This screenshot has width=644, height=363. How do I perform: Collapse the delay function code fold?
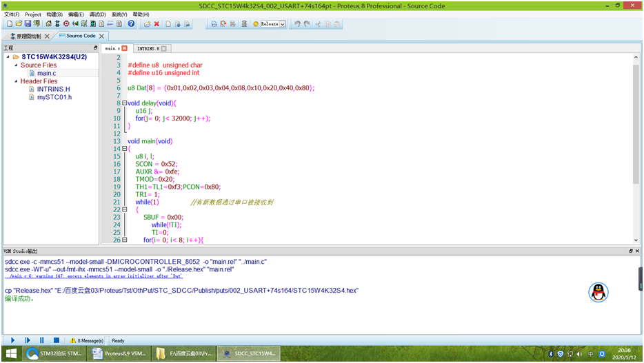click(x=124, y=103)
